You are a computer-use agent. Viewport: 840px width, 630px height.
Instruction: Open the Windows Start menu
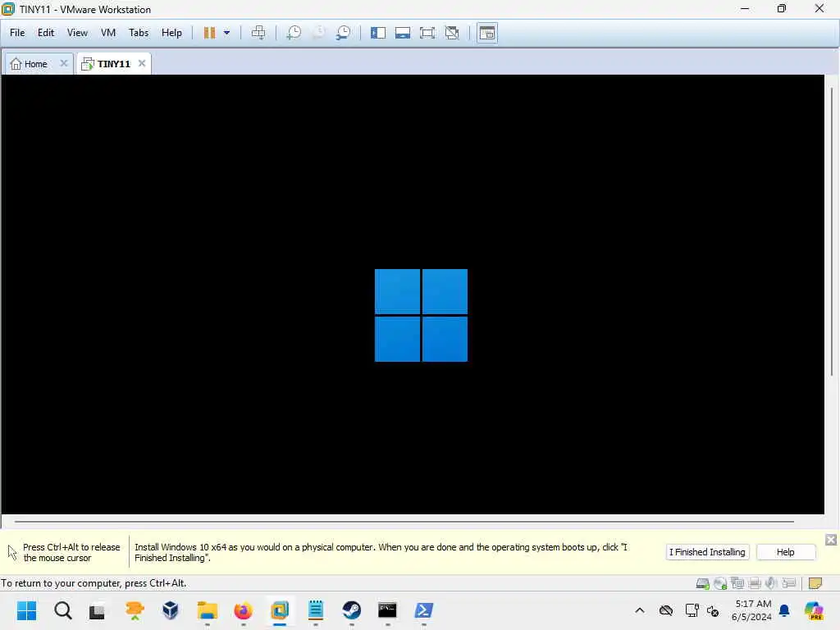coord(26,609)
